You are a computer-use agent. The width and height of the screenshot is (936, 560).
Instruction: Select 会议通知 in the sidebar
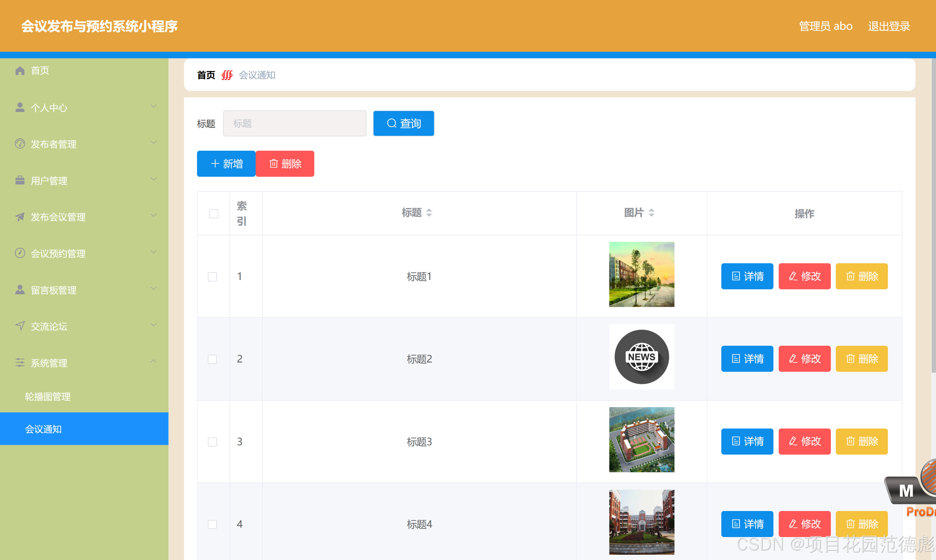[x=43, y=429]
